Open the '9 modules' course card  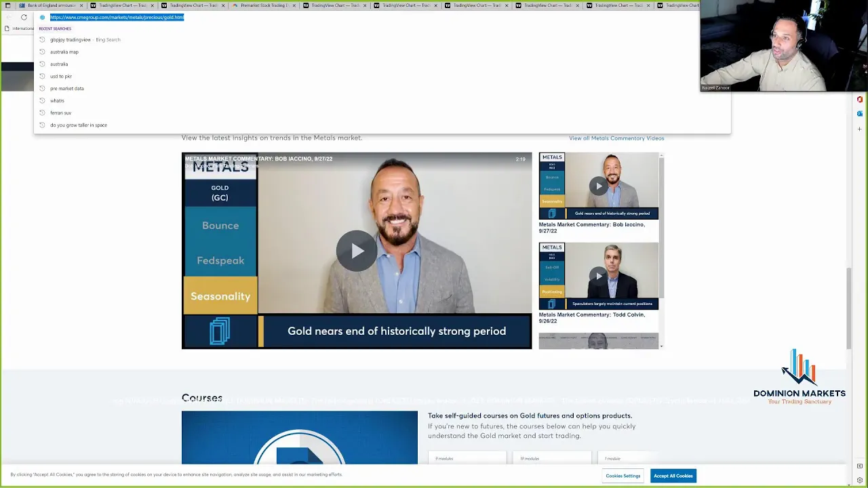[x=468, y=459]
